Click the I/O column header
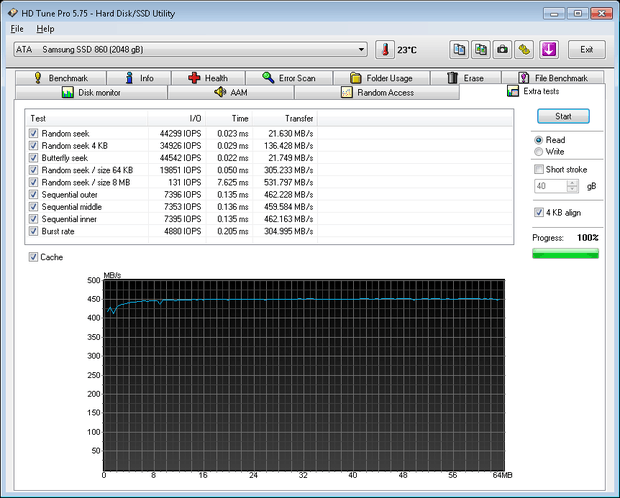The image size is (620, 498). [x=176, y=119]
